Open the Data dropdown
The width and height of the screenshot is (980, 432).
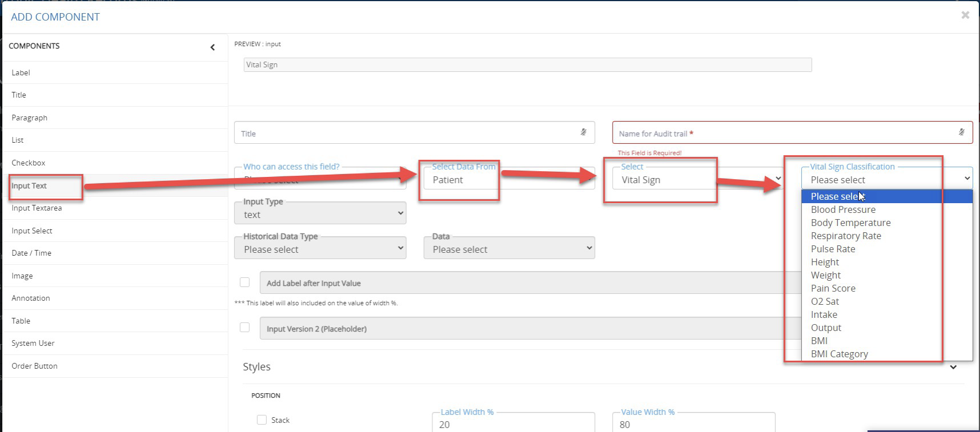[x=509, y=249]
